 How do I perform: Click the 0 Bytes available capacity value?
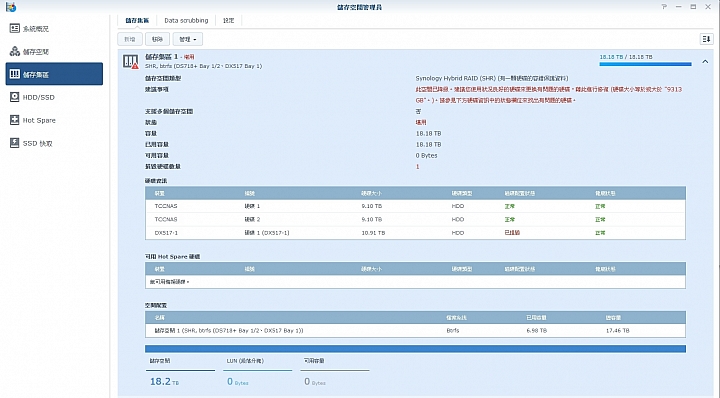426,156
